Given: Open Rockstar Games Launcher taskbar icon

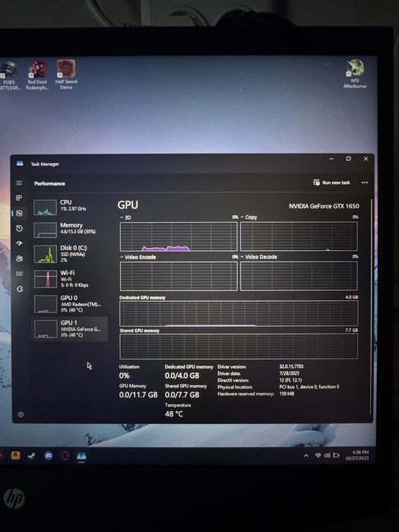Looking at the screenshot, I should pos(15,455).
